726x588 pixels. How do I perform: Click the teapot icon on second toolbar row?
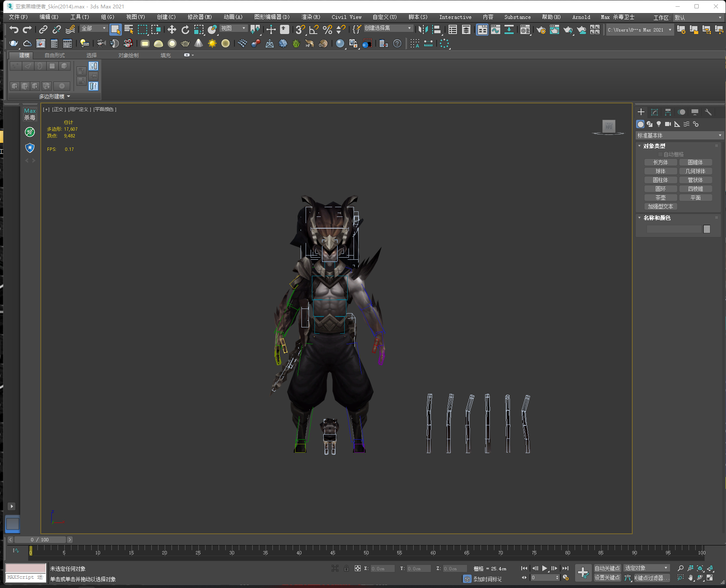coord(14,43)
